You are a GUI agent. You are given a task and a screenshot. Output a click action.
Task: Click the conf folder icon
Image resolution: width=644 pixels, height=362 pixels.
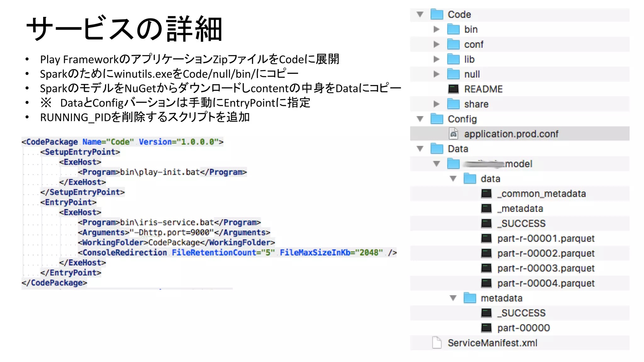pyautogui.click(x=453, y=44)
